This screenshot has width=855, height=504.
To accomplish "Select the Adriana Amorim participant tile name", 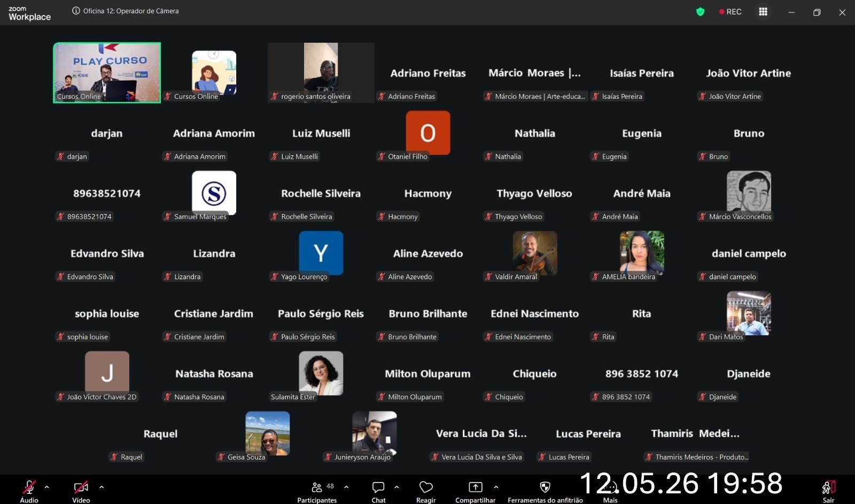I will click(214, 133).
